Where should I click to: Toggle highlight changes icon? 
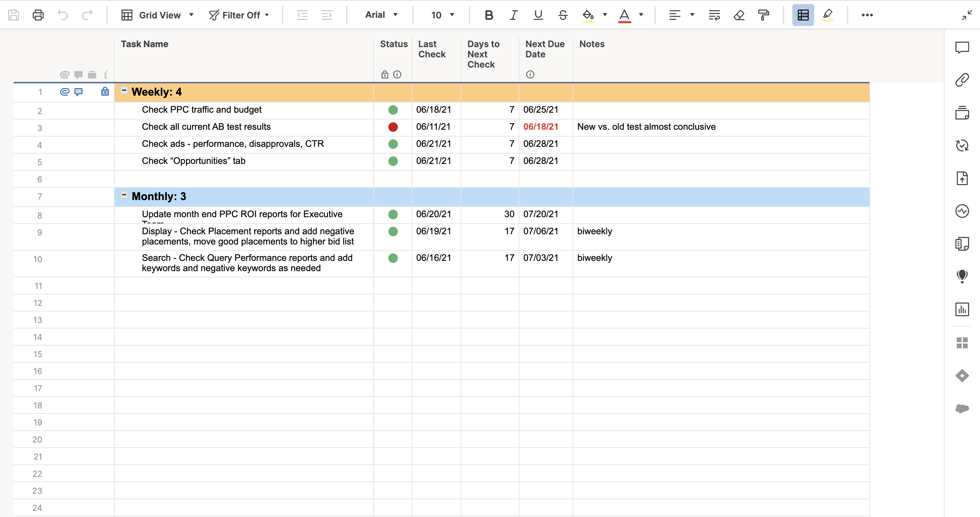pos(827,15)
